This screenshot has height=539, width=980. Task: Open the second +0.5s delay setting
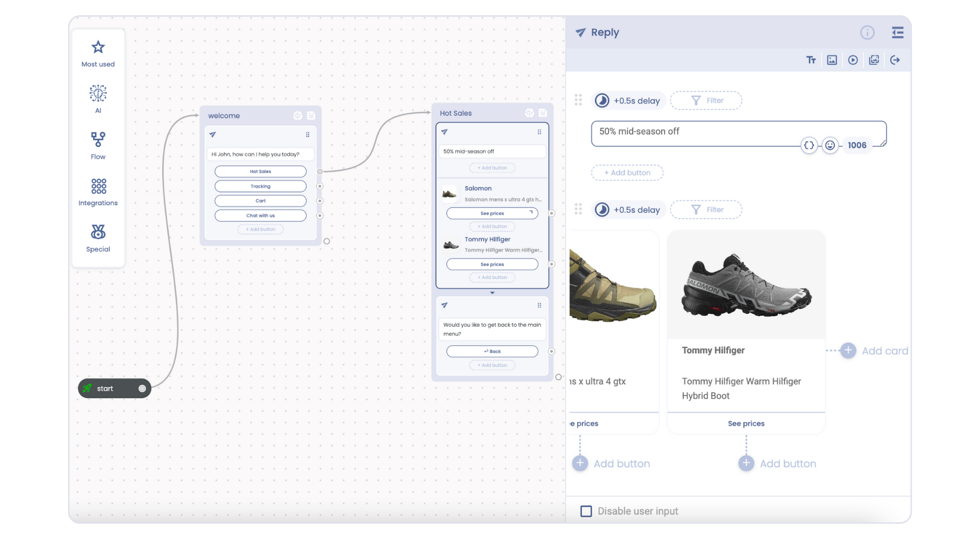tap(629, 210)
